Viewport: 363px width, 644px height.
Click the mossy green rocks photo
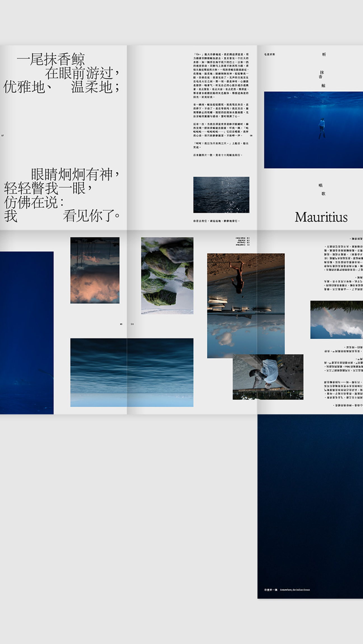click(167, 276)
